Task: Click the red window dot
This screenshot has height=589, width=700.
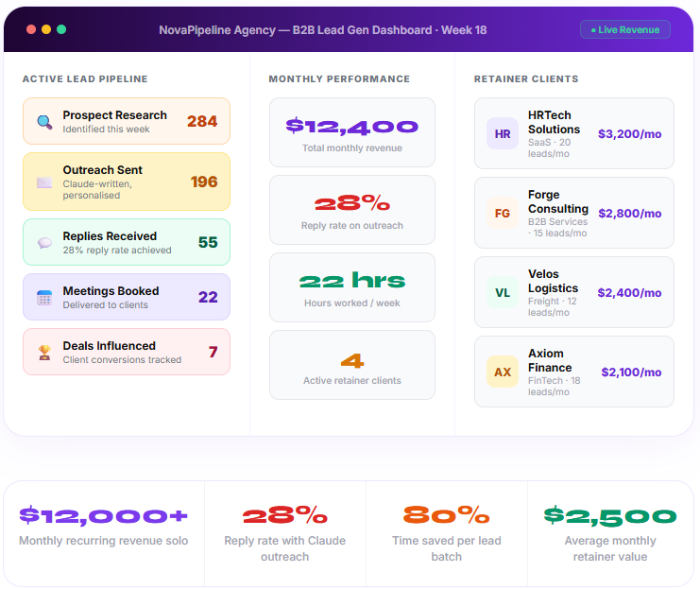Action: click(31, 29)
